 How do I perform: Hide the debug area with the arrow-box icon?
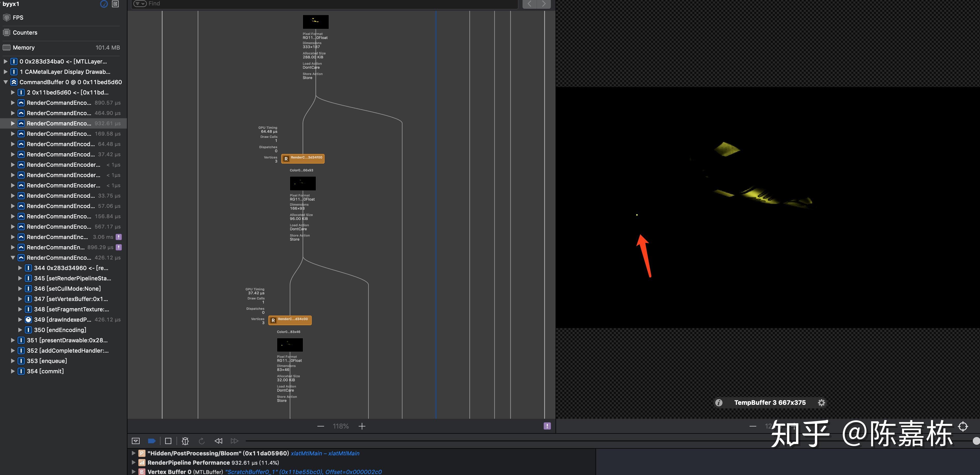tap(136, 441)
